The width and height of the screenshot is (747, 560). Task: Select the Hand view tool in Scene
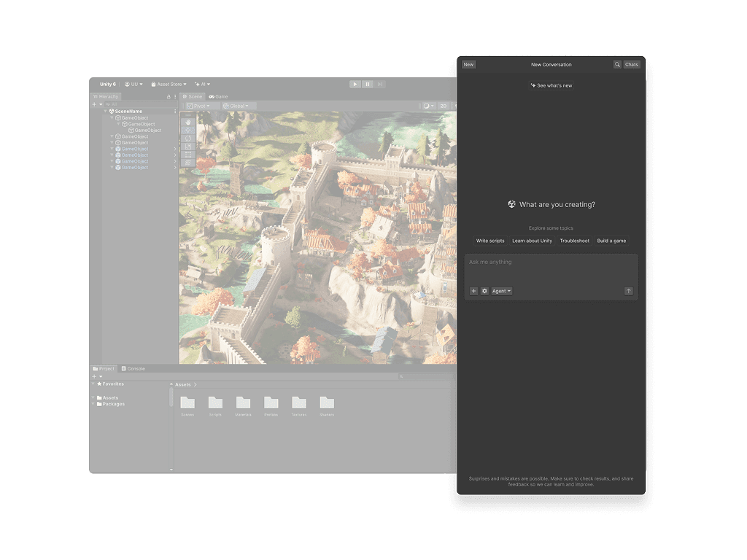tap(188, 122)
